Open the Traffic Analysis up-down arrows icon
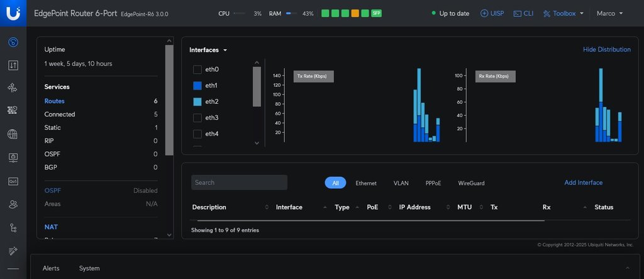 pyautogui.click(x=13, y=65)
